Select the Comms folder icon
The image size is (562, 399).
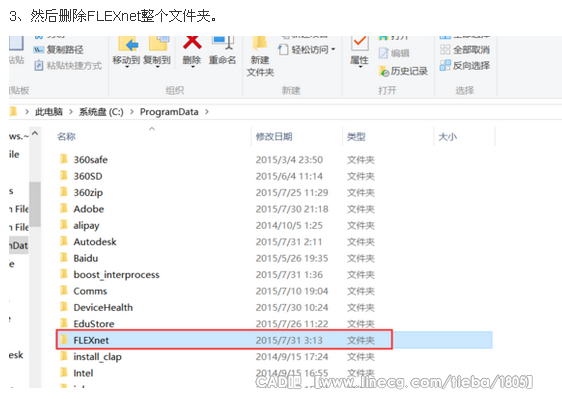coord(64,291)
